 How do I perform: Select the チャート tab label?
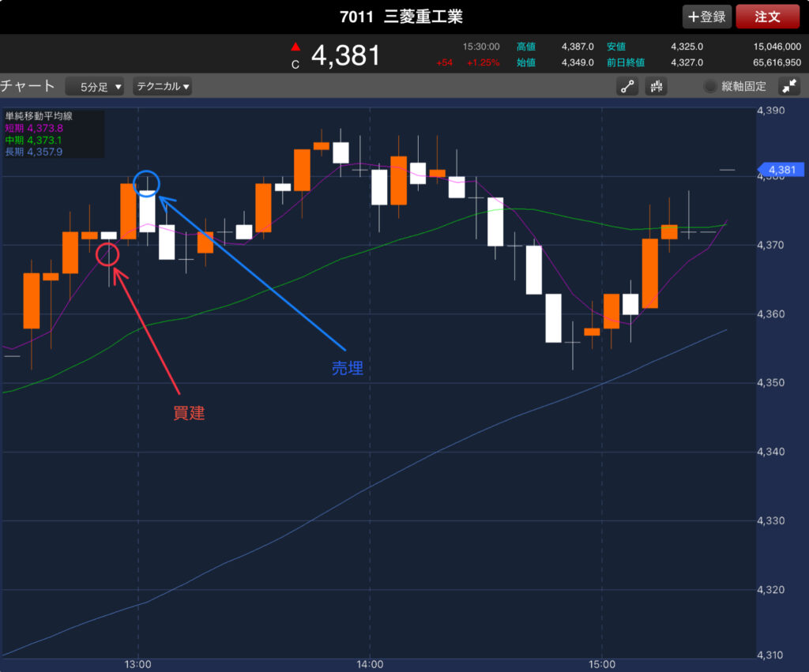(x=28, y=86)
